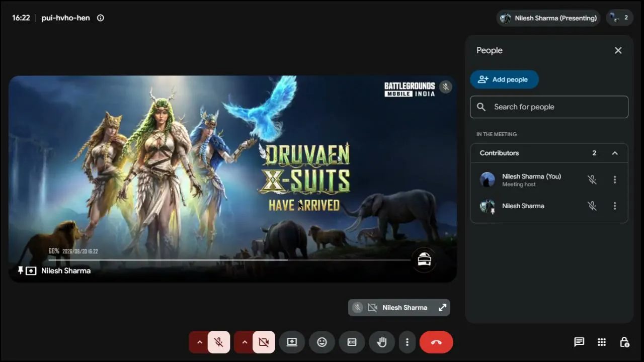Image resolution: width=644 pixels, height=362 pixels.
Task: Open the in-call chat panel
Action: [x=579, y=342]
